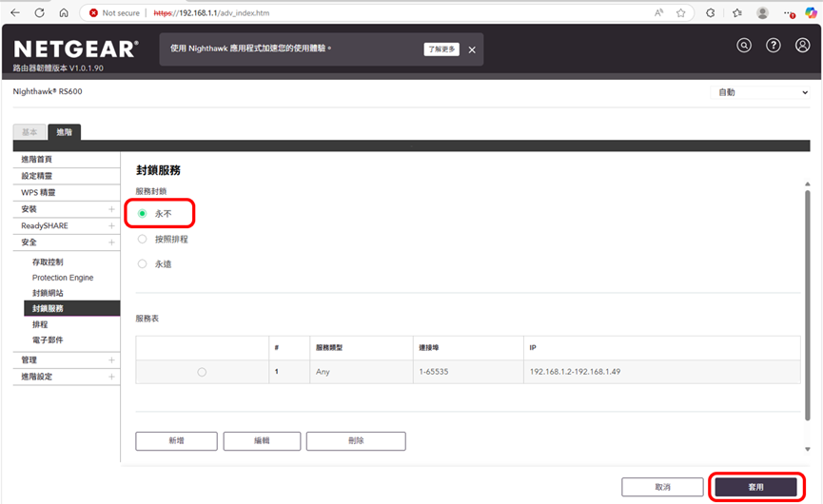Open the NETGEAR help question icon
Screen dimensions: 823x504
pyautogui.click(x=774, y=46)
